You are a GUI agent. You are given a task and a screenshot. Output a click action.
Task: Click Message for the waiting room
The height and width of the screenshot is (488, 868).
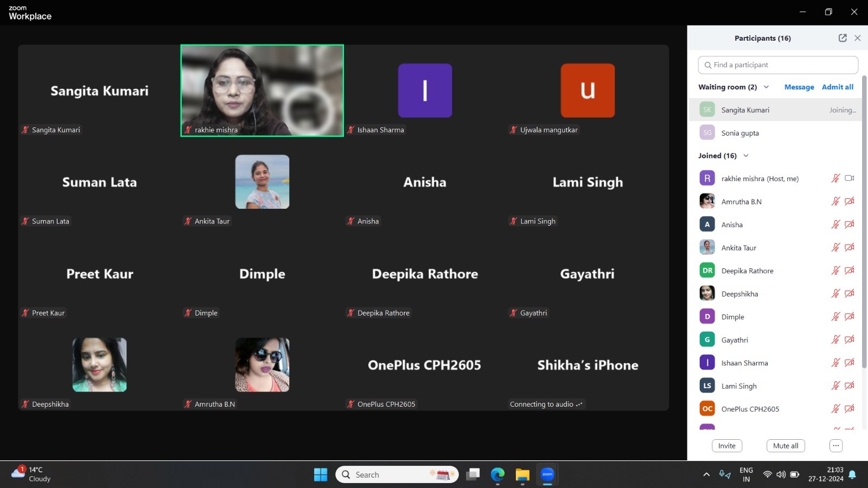coord(799,87)
